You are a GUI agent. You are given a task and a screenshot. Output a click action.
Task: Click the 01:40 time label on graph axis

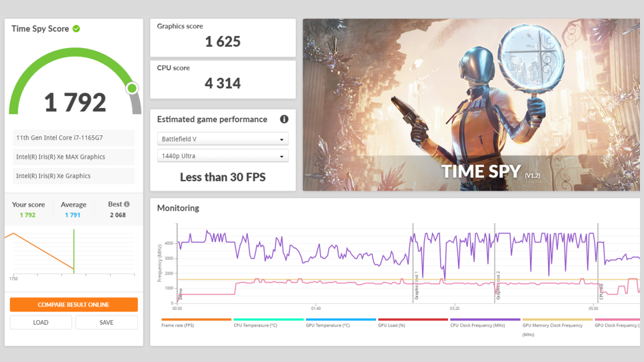coord(316,308)
